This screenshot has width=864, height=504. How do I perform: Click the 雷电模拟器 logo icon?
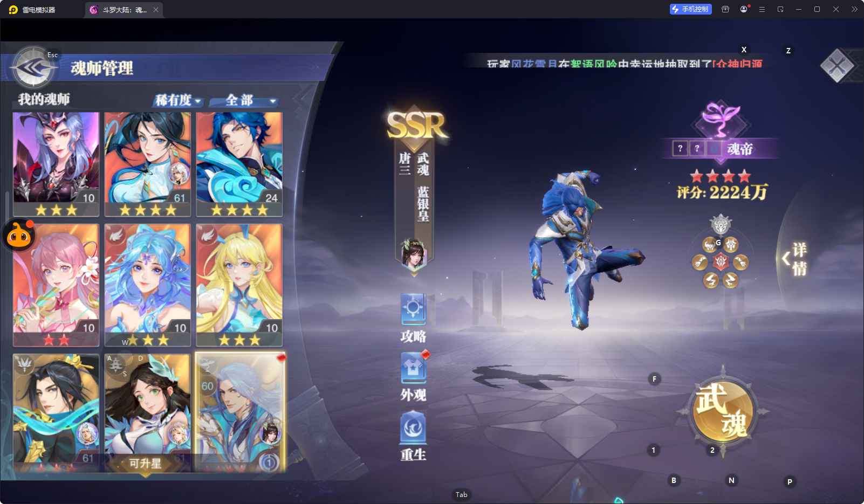[x=13, y=10]
